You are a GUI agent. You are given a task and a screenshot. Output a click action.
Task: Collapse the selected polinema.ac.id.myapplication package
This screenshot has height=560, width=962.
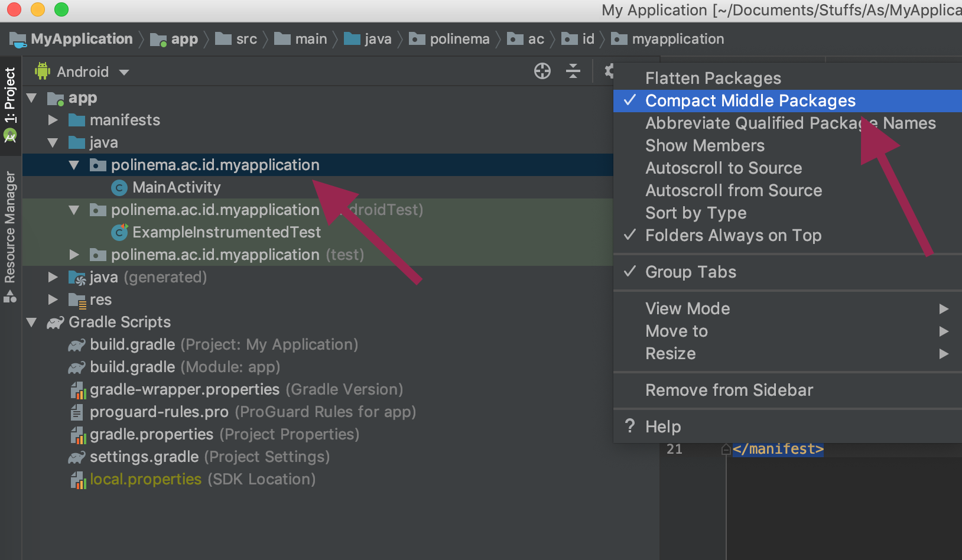click(74, 165)
